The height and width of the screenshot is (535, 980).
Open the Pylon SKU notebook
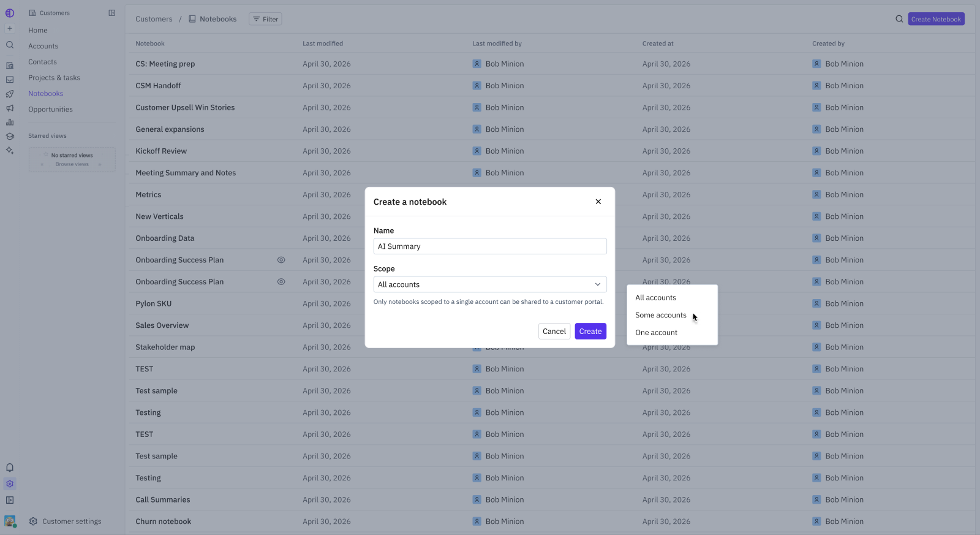[x=154, y=303]
